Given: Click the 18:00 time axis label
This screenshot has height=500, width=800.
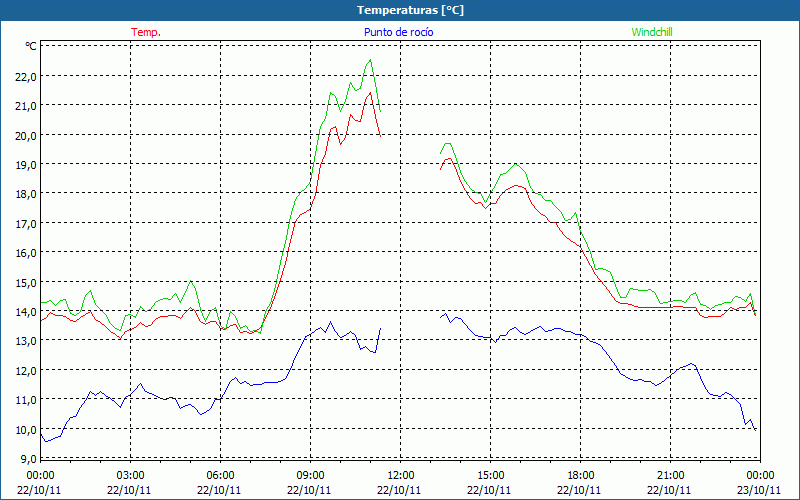Looking at the screenshot, I should point(580,476).
